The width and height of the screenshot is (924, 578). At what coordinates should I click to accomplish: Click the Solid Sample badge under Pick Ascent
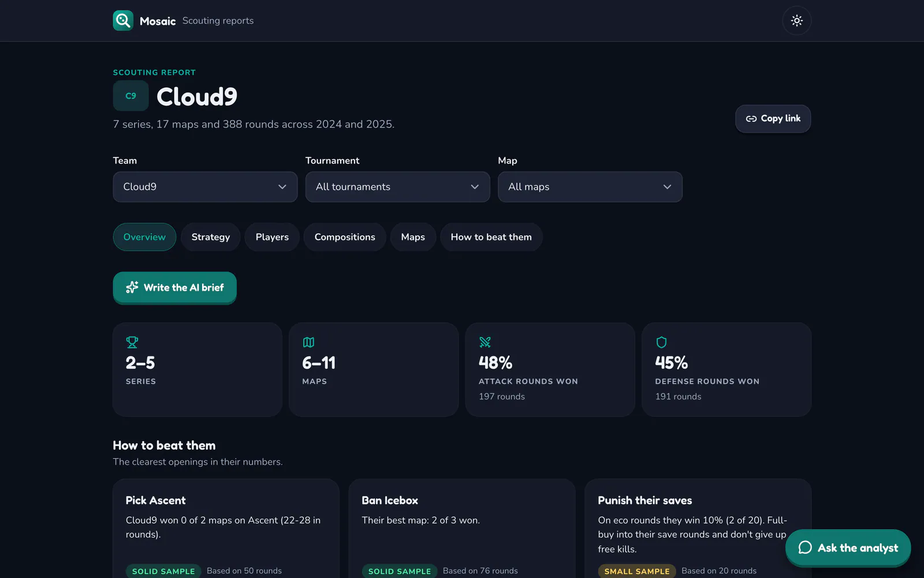click(x=163, y=571)
